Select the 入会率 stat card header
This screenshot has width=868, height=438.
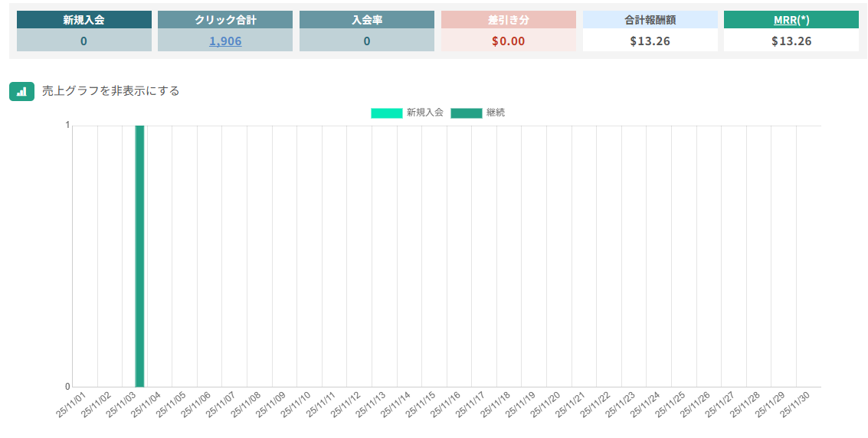click(367, 20)
